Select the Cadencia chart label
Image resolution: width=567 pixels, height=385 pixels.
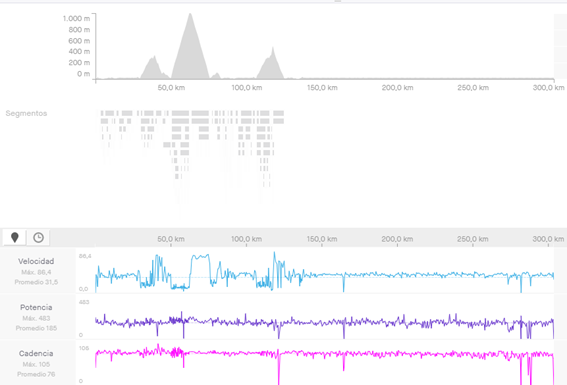(x=36, y=353)
